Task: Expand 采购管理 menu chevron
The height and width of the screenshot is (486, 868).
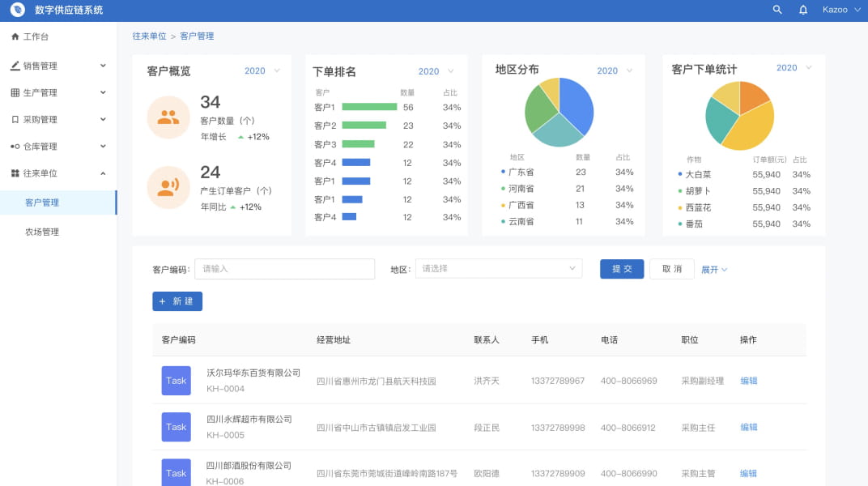Action: [x=103, y=120]
